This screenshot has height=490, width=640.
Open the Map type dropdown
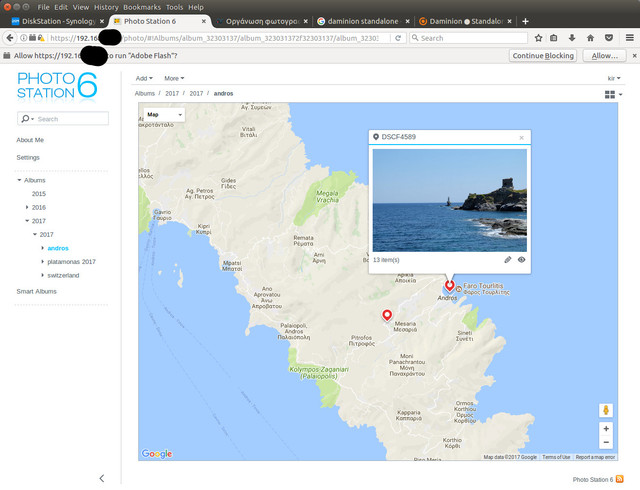164,115
